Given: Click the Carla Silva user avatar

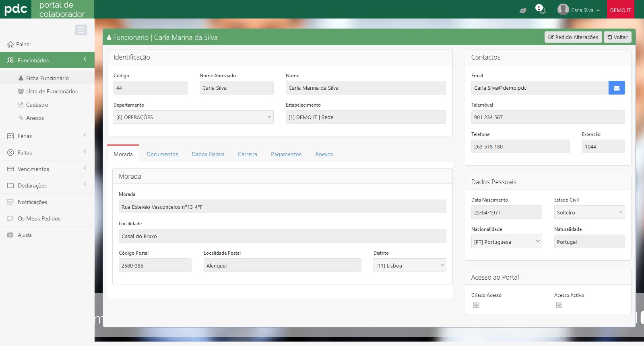Looking at the screenshot, I should click(563, 9).
